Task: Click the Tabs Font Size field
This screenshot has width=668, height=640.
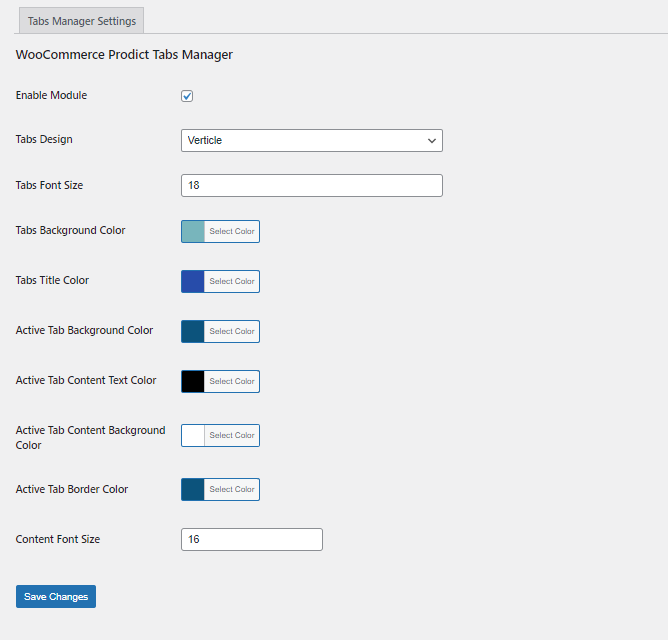Action: click(311, 185)
